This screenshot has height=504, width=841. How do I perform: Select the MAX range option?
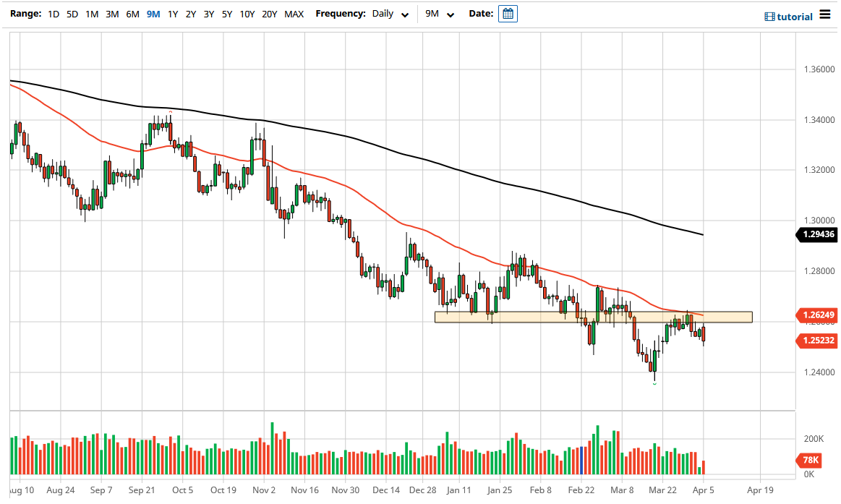(x=294, y=13)
